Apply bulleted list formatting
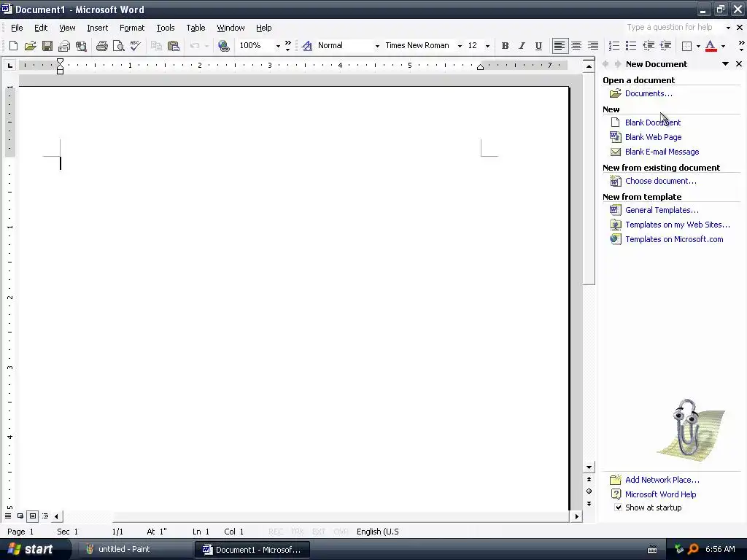This screenshot has width=747, height=560. click(631, 46)
